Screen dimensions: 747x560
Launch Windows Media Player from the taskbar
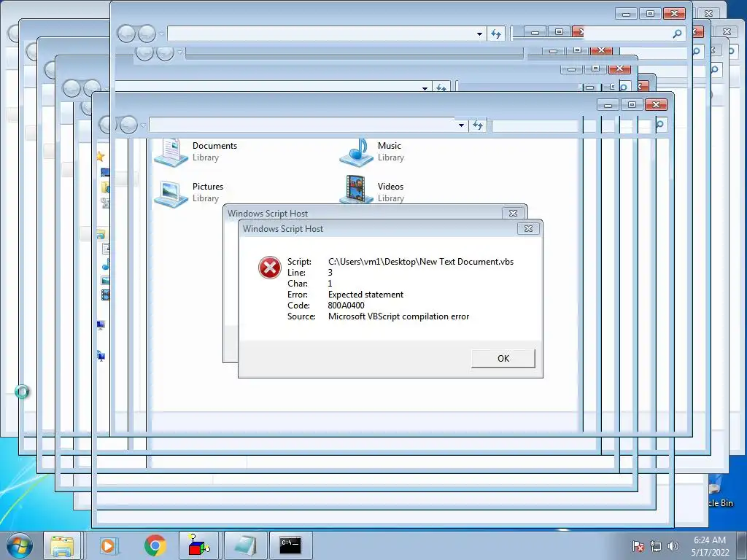pos(108,545)
